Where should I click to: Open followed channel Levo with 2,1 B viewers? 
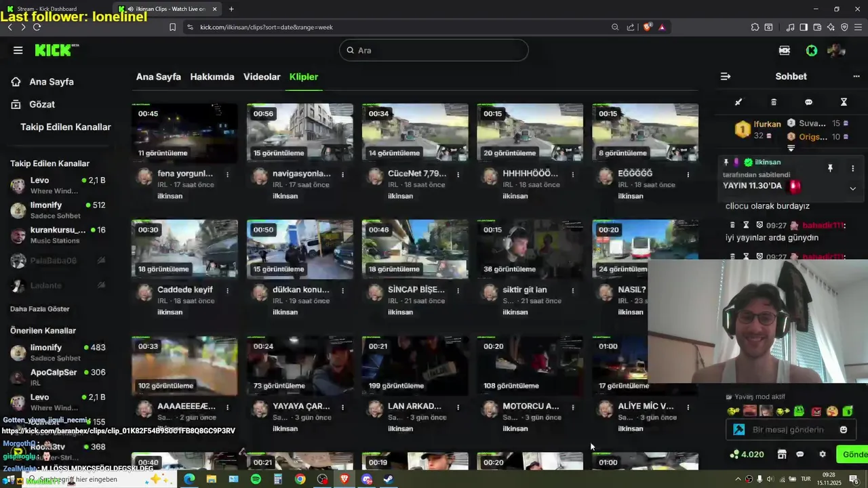coord(58,185)
